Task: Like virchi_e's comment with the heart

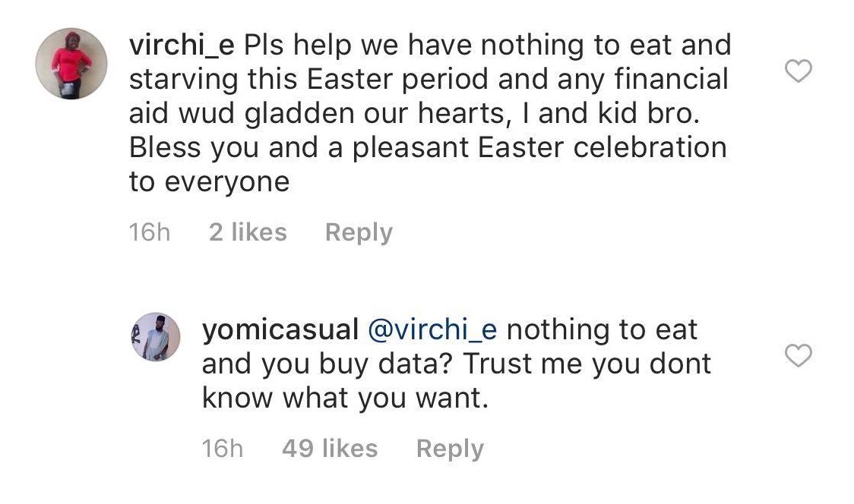Action: pos(798,71)
